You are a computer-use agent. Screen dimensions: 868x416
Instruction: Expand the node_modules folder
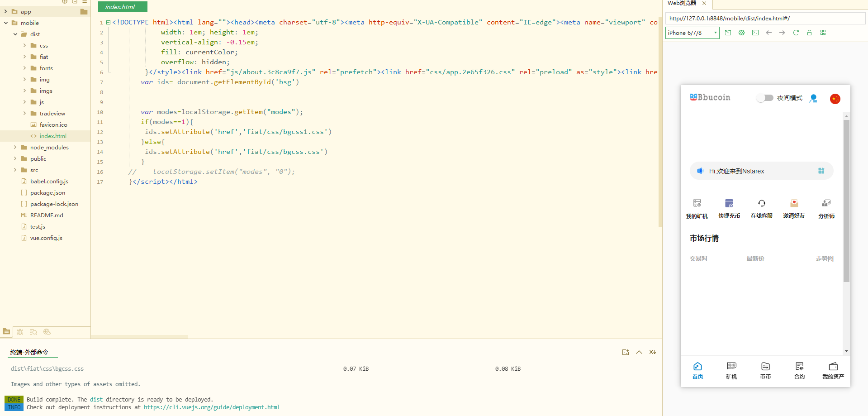[x=15, y=147]
